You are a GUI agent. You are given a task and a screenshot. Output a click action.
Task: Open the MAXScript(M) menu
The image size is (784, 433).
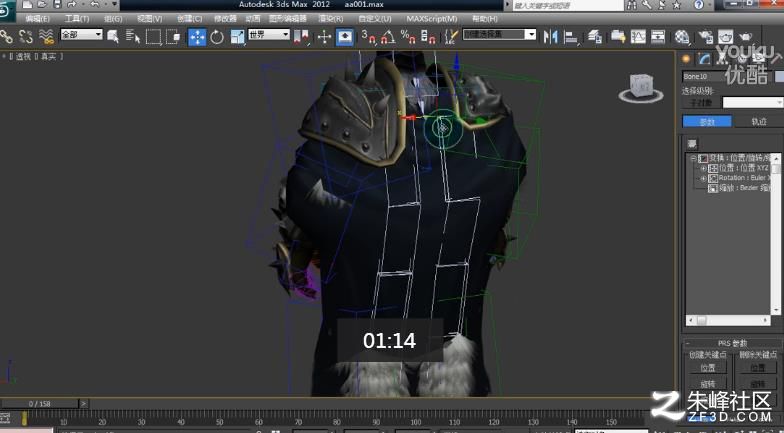[432, 18]
